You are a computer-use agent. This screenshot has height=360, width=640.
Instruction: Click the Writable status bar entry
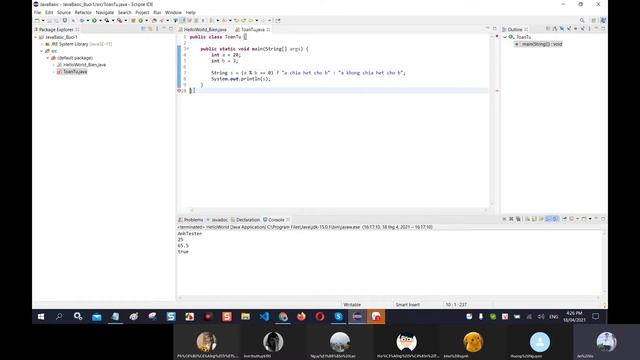pyautogui.click(x=352, y=304)
